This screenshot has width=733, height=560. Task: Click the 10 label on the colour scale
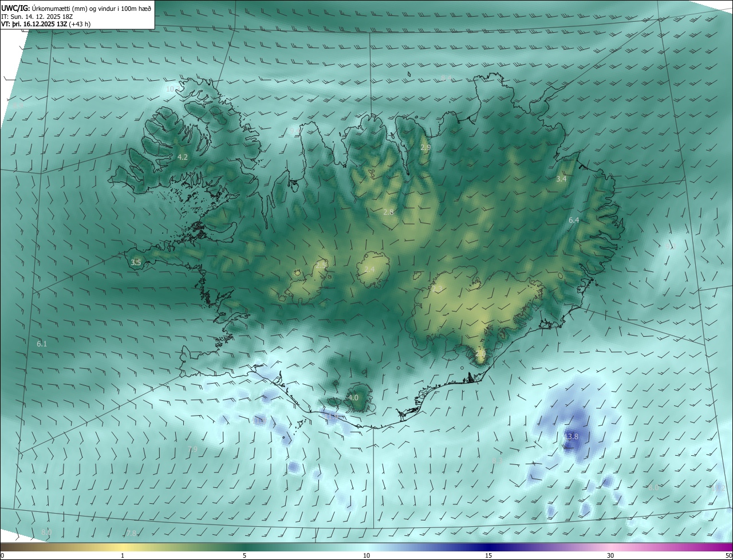click(x=366, y=555)
